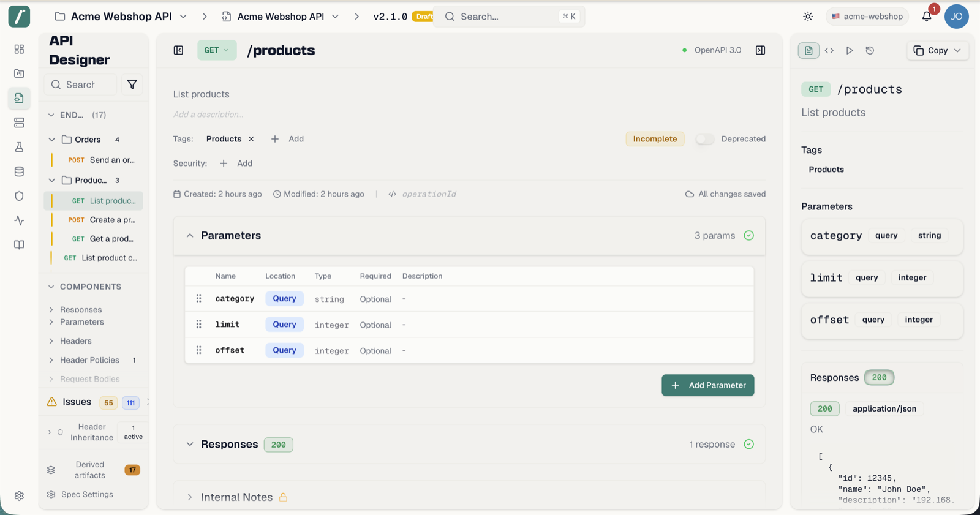Click the lock icon next to Internal Notes
This screenshot has width=980, height=515.
click(283, 497)
